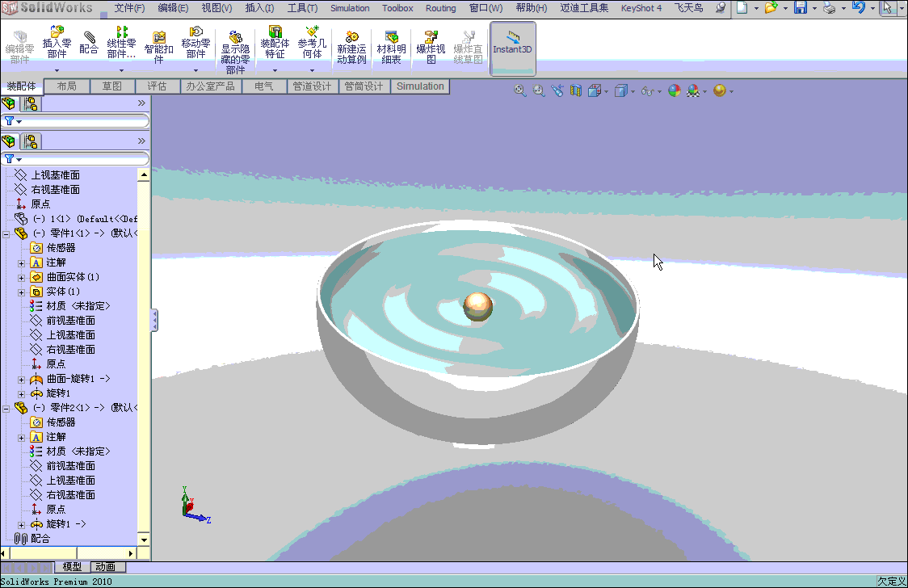Switch to the 评估 tab
This screenshot has width=908, height=588.
point(157,86)
